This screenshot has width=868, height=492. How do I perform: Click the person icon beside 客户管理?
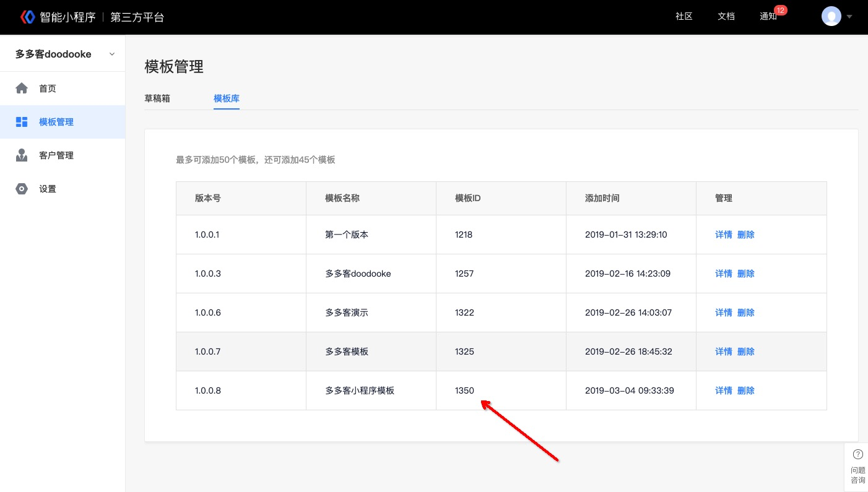tap(22, 155)
